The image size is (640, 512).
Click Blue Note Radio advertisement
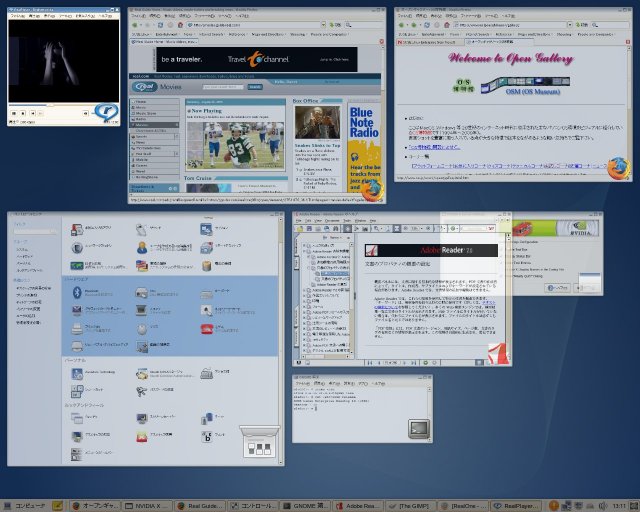click(364, 145)
